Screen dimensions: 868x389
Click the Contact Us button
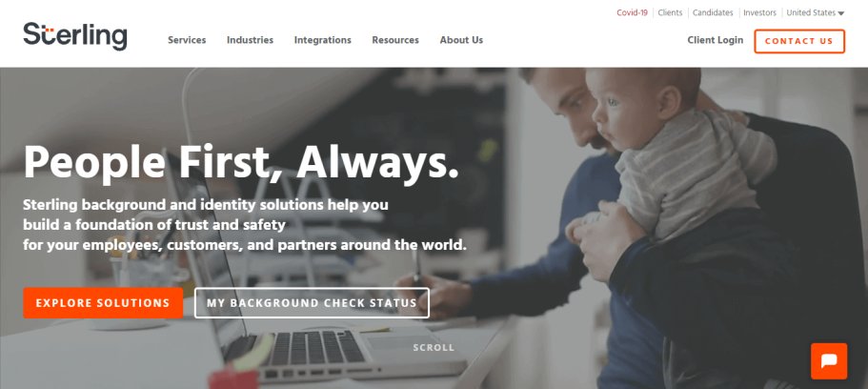[799, 41]
